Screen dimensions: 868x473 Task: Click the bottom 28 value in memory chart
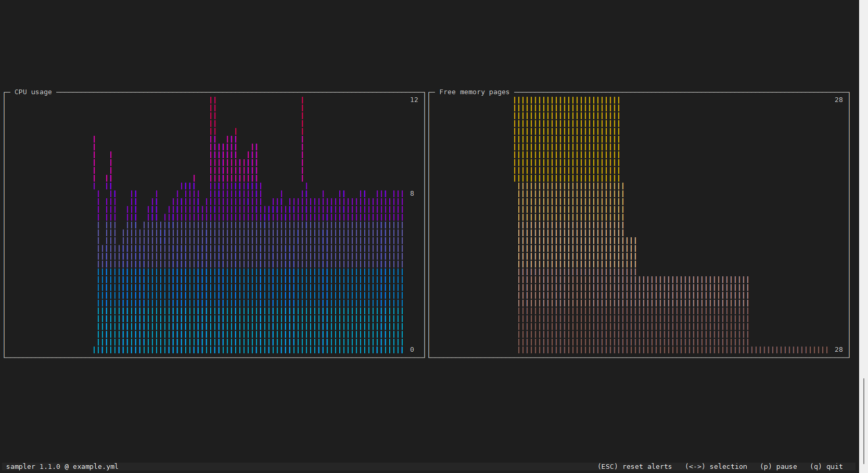point(839,350)
